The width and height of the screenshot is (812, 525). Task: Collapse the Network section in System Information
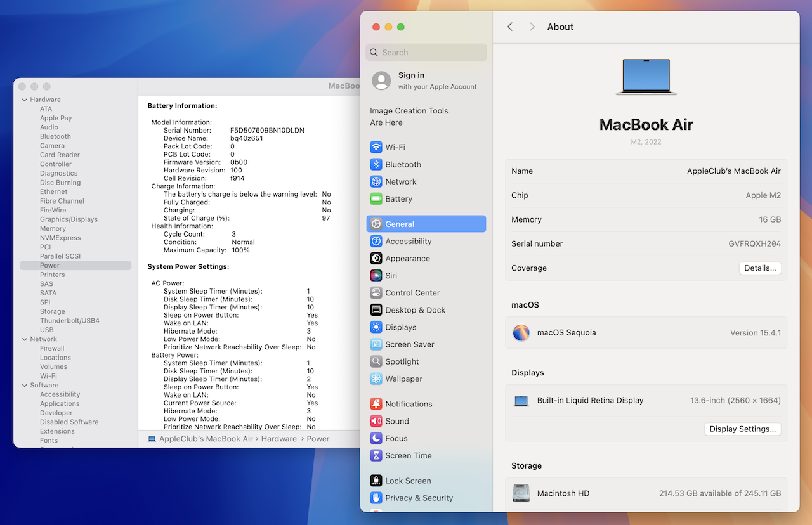coord(25,339)
